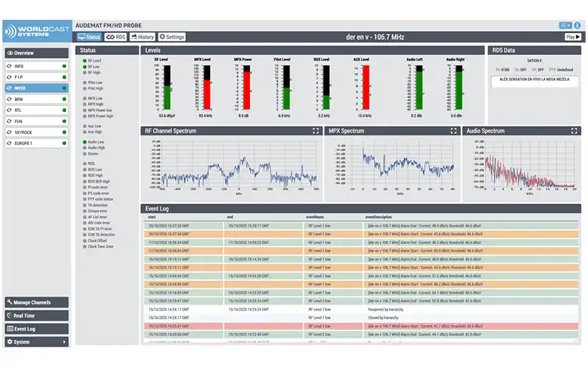Play the channel audio
The height and width of the screenshot is (368, 588).
click(x=573, y=37)
